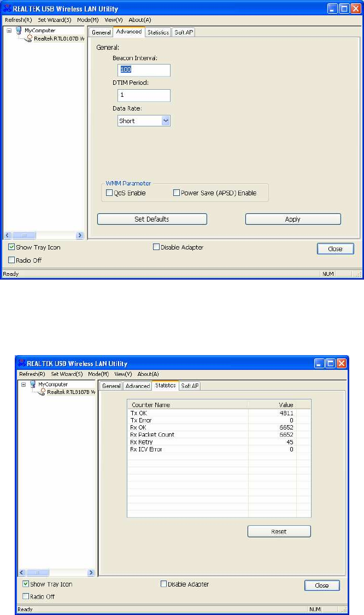Enable QoS in WMM Parameter

click(x=109, y=193)
